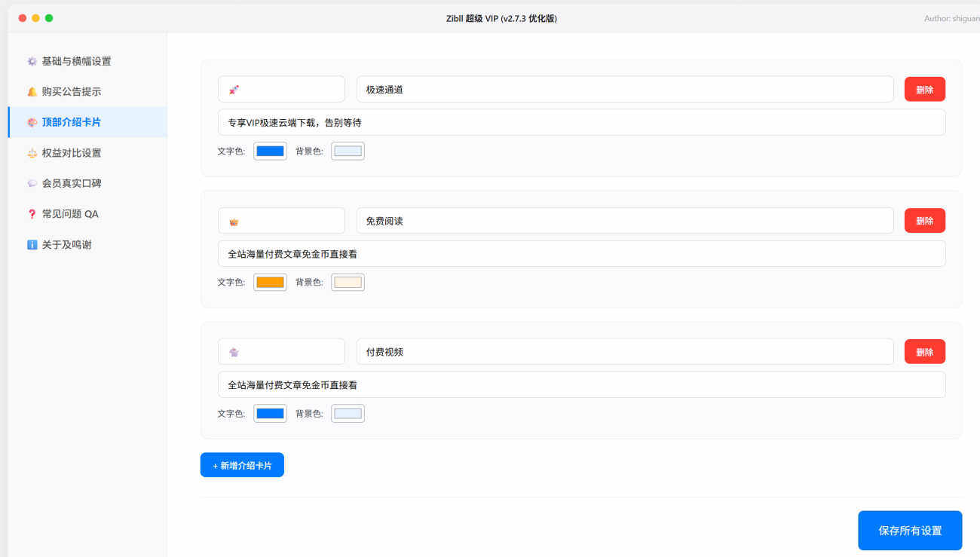Click the bell icon beside 购买公告提示
The width and height of the screenshot is (980, 557).
pyautogui.click(x=32, y=92)
